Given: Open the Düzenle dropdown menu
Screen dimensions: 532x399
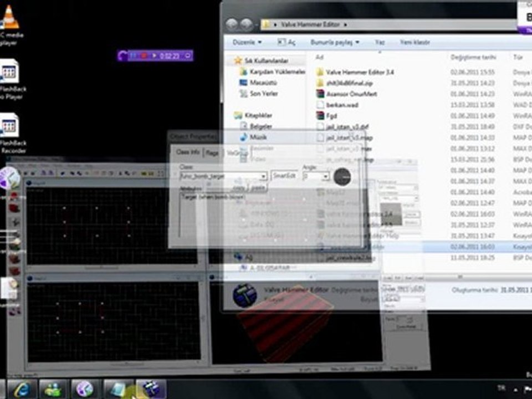Looking at the screenshot, I should (247, 43).
